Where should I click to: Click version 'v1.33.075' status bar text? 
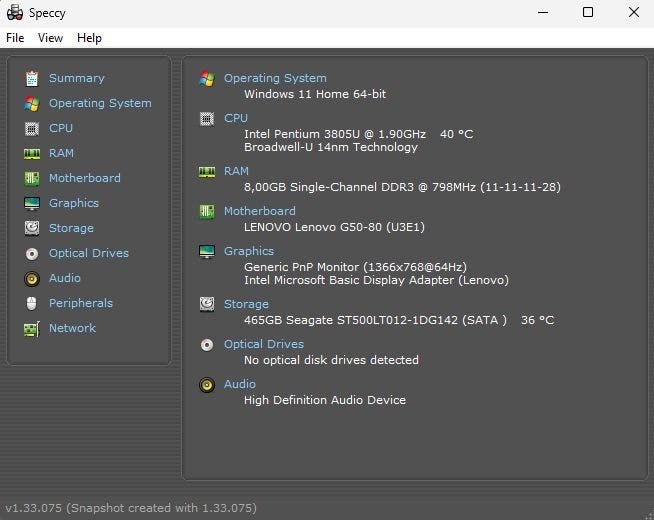coord(33,508)
